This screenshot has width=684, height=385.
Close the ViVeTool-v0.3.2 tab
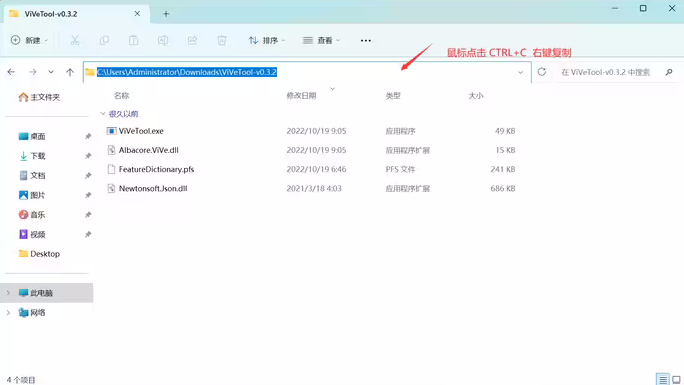coord(137,14)
